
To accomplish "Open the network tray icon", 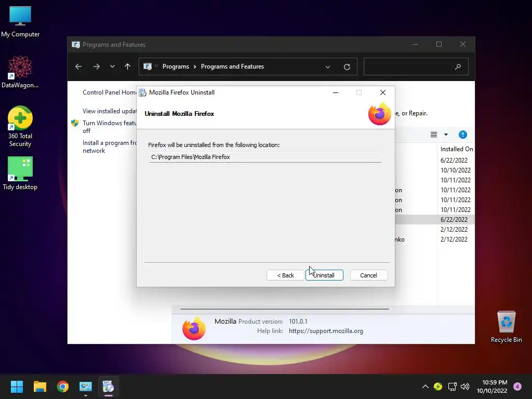I will (452, 387).
